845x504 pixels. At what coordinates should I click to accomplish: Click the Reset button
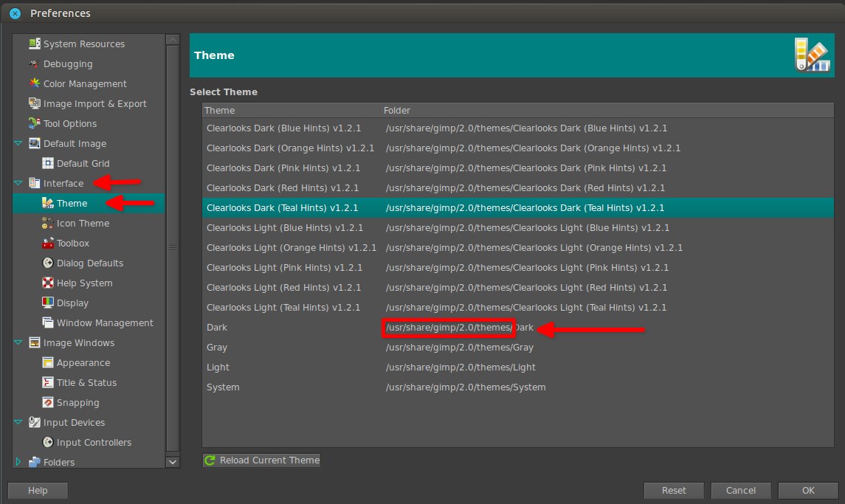[674, 491]
